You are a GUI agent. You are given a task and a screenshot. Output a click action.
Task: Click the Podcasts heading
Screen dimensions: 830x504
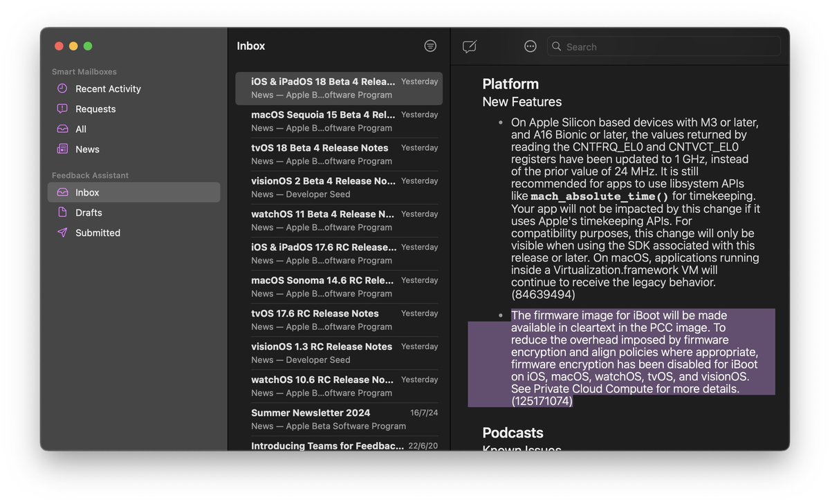pos(513,433)
